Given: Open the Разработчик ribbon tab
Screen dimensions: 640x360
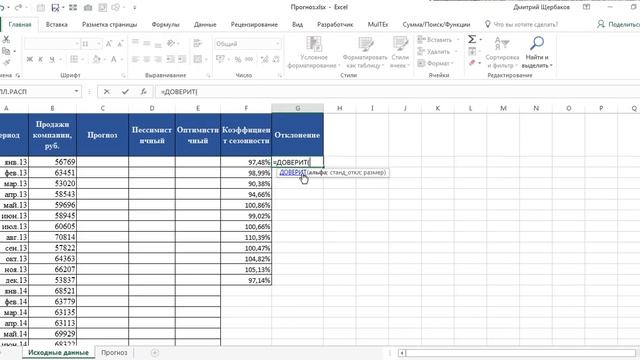Looking at the screenshot, I should pos(335,24).
